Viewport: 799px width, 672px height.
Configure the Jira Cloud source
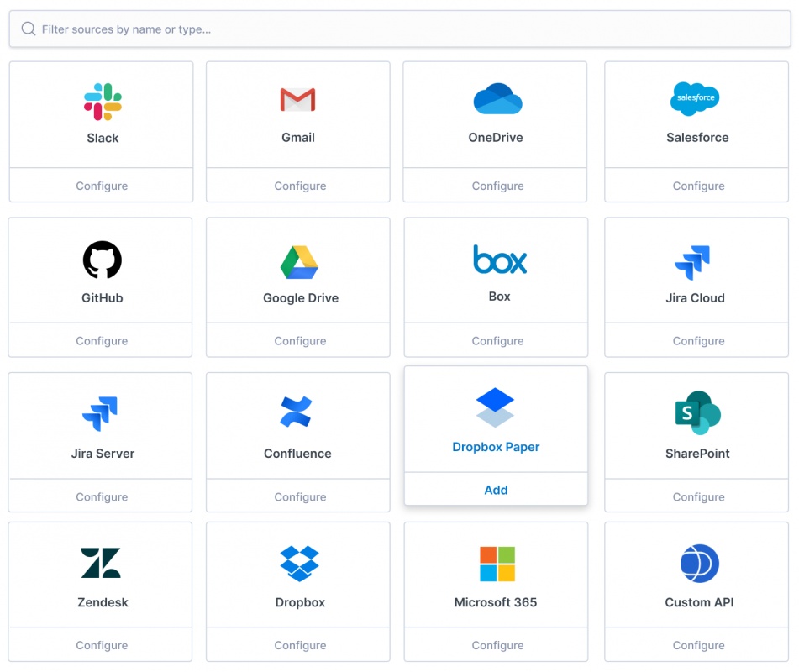698,341
